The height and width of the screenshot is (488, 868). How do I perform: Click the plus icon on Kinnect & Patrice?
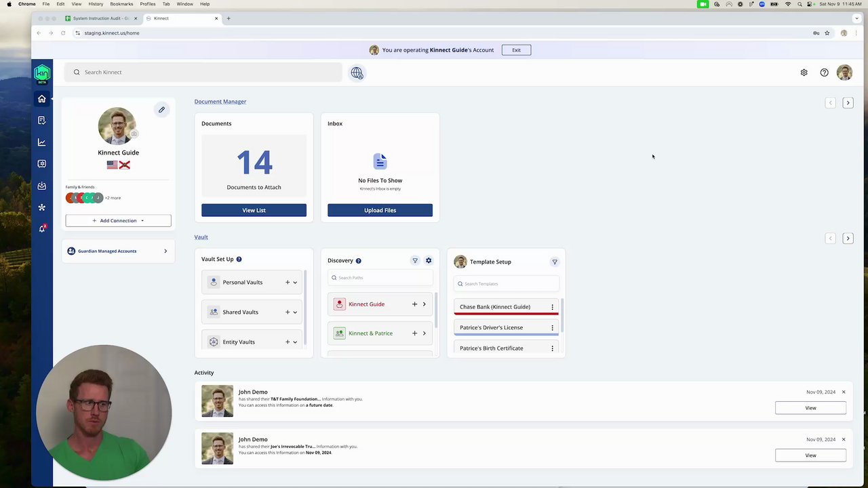414,333
